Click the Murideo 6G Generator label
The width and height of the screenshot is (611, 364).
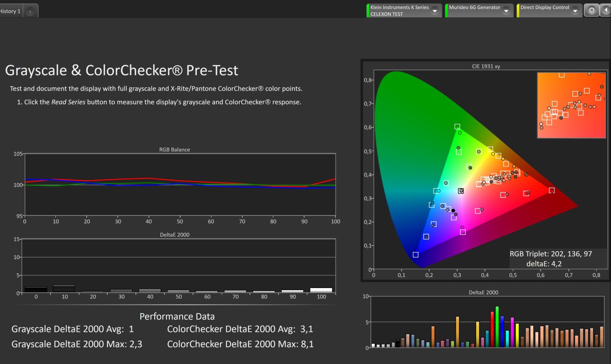pos(474,7)
